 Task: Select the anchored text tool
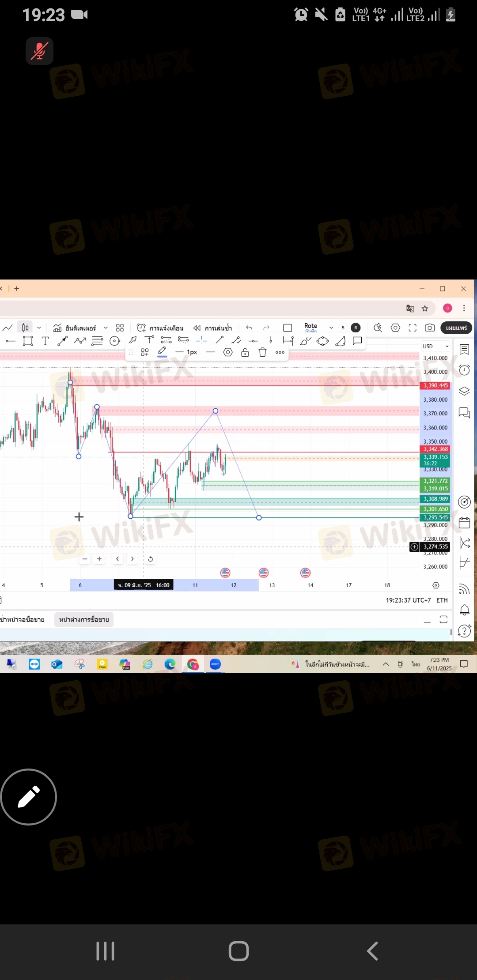tap(149, 340)
